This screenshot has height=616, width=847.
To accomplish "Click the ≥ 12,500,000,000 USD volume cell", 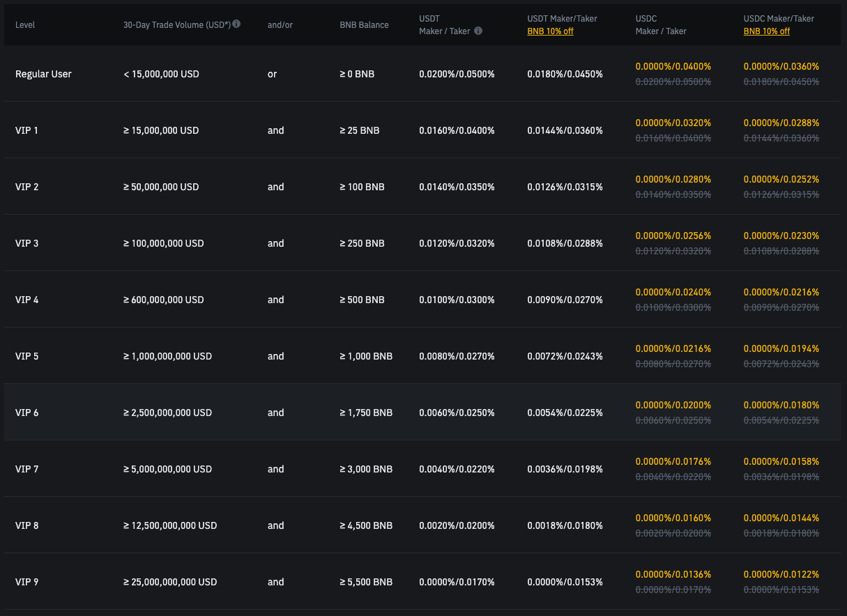I will pos(170,525).
